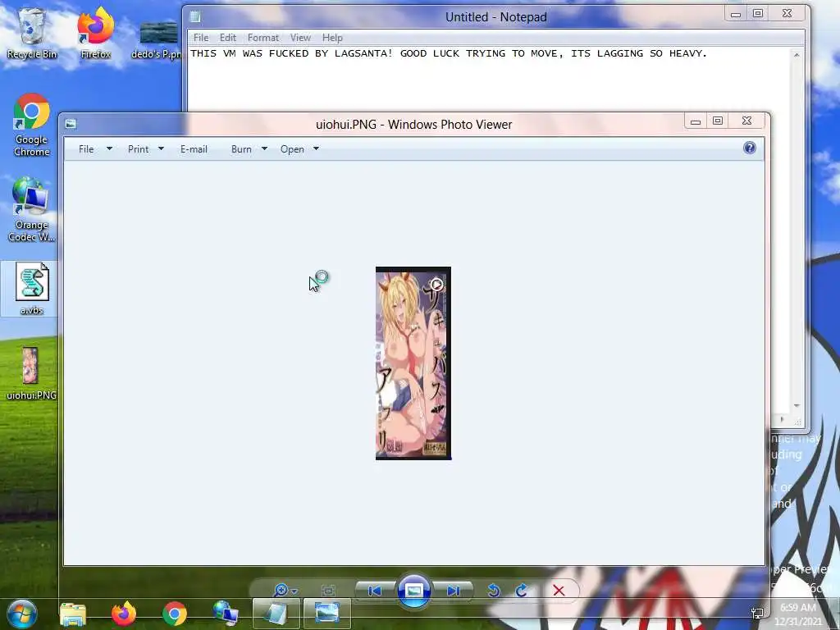
Task: Select the Google Chrome desktop shortcut
Action: 32,125
